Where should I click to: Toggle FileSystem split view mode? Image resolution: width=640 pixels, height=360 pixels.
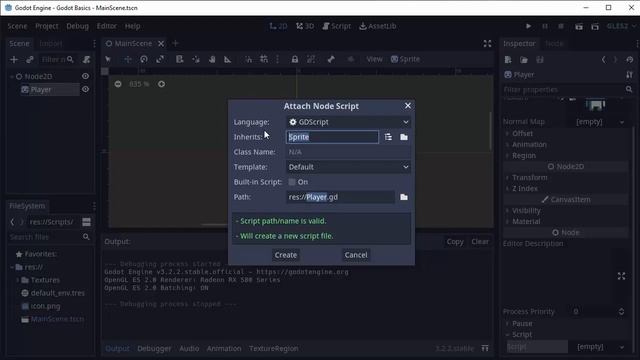tap(87, 222)
